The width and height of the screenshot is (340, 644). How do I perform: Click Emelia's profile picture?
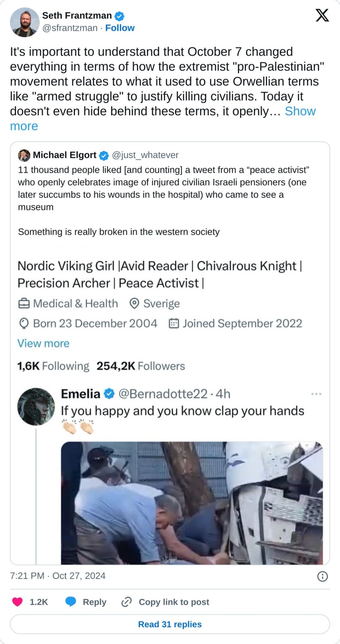(36, 407)
